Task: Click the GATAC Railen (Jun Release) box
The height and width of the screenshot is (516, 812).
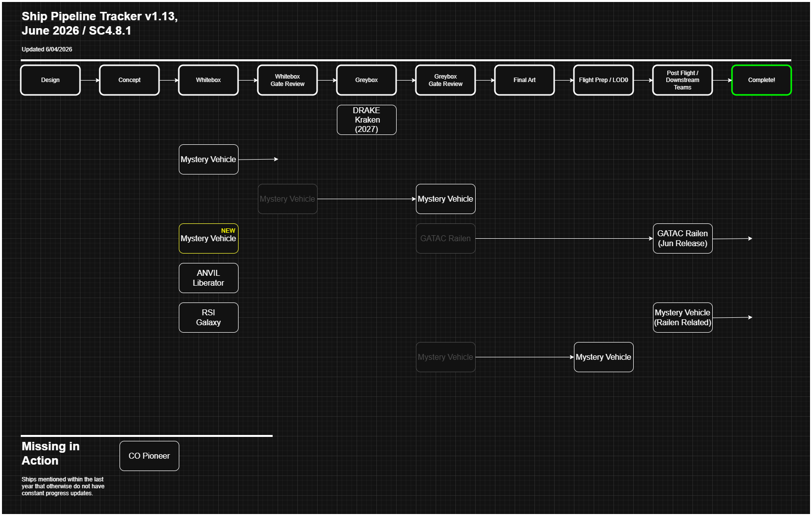Action: [683, 238]
